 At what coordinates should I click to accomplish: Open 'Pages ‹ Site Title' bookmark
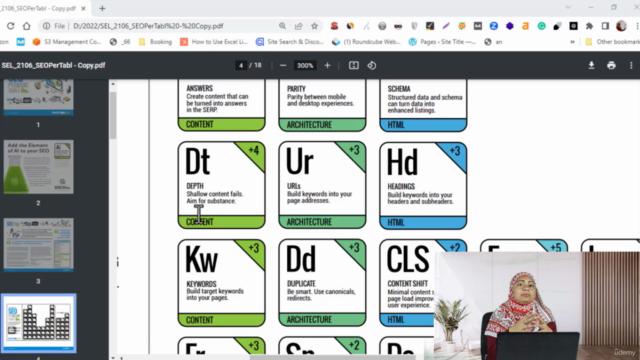click(x=442, y=42)
